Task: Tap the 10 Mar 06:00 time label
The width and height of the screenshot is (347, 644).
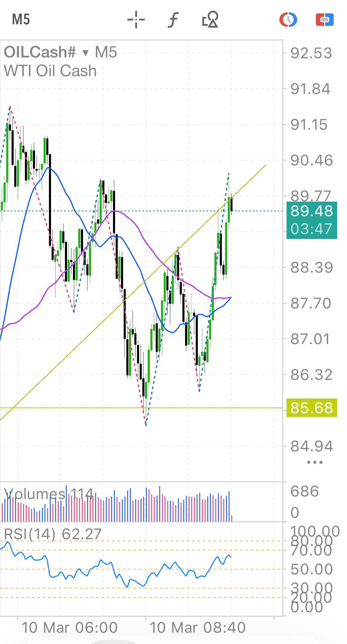Action: pos(70,628)
